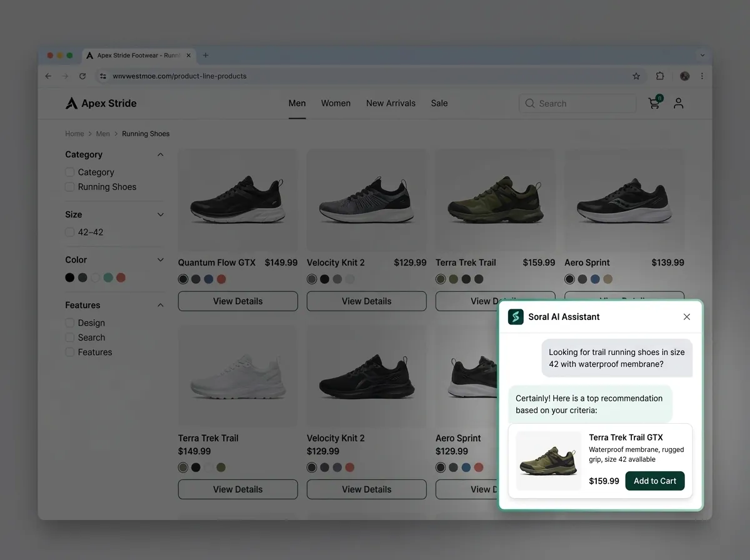This screenshot has height=560, width=750.
Task: Open the Men navigation tab
Action: (297, 103)
